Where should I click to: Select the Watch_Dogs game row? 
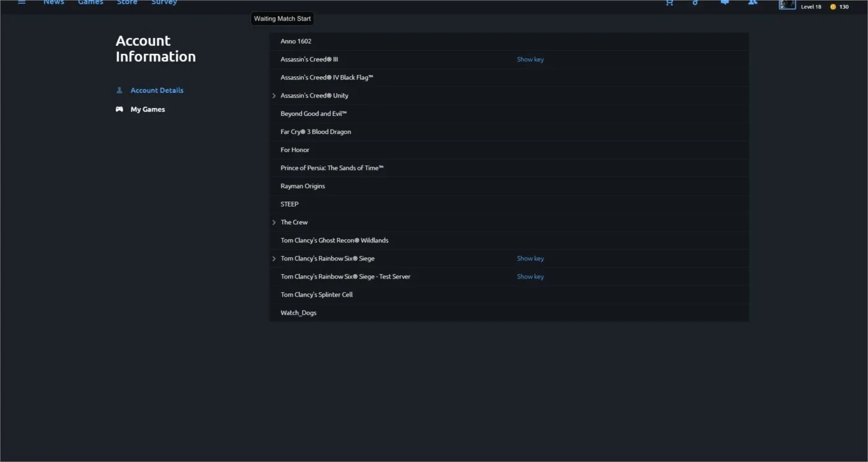[x=509, y=313]
